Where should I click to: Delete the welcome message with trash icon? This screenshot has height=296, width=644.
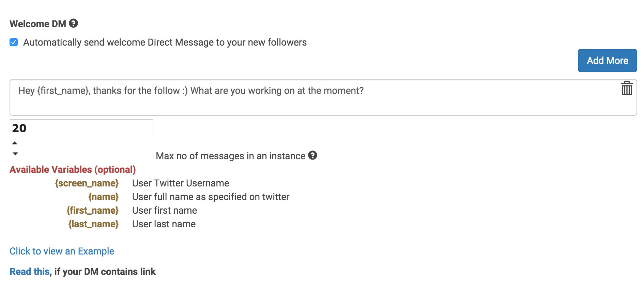pyautogui.click(x=627, y=88)
